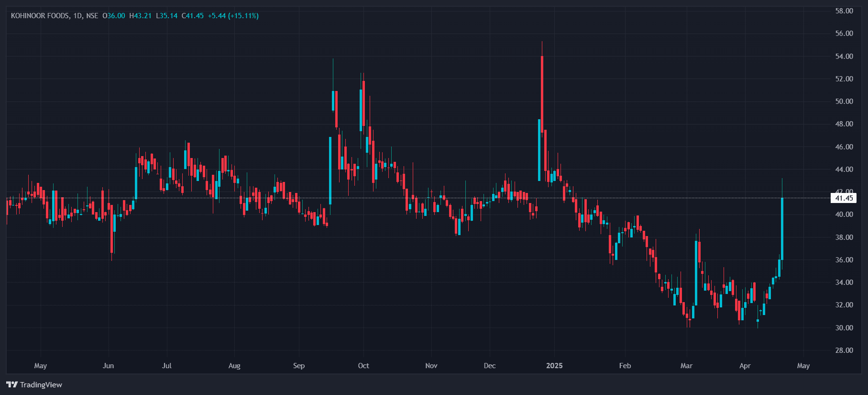Select the low value L35.14
This screenshot has width=868, height=395.
[x=166, y=16]
